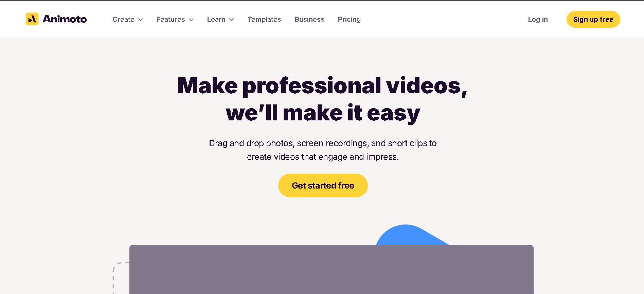The image size is (644, 294).
Task: Click the gray video preview panel
Action: [331, 269]
